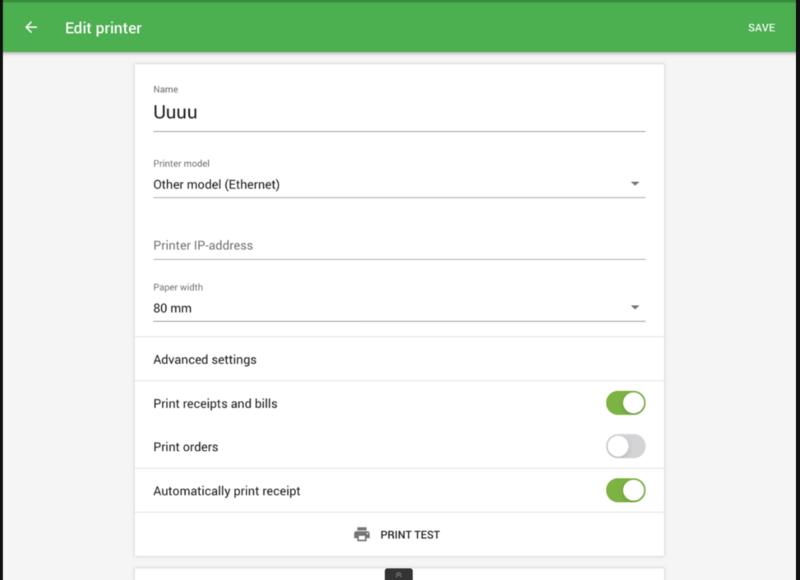Click the Automatically print receipt label
Viewport: 800px width, 580px height.
227,491
